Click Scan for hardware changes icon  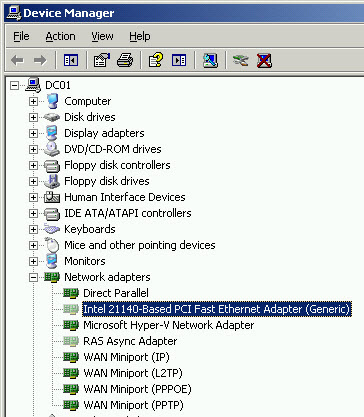click(210, 60)
